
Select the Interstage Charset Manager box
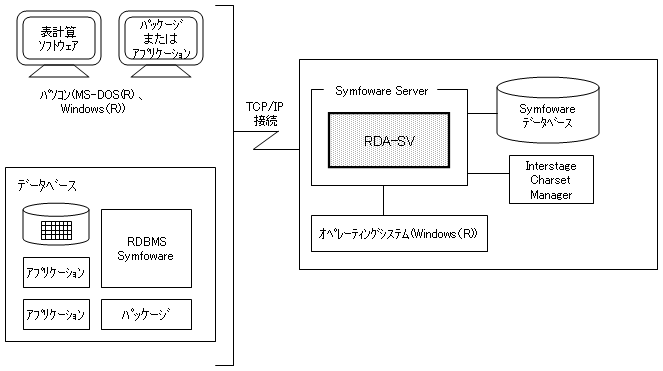(x=551, y=180)
